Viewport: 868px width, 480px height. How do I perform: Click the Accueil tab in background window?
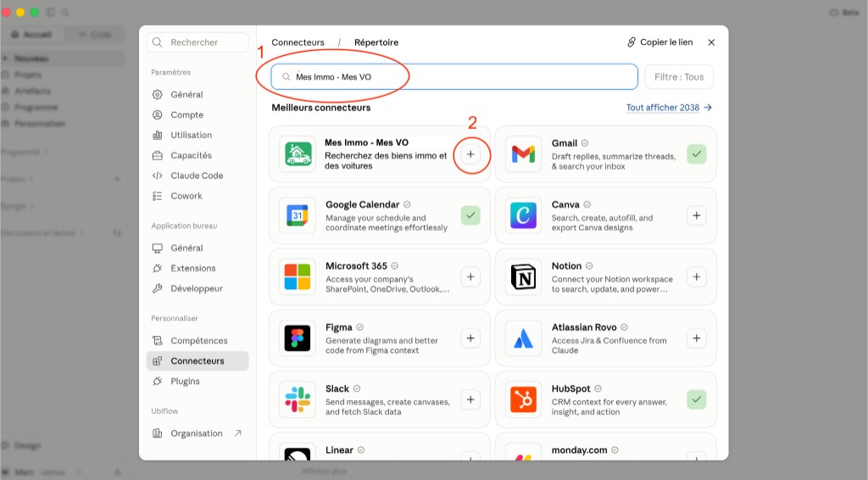click(33, 34)
